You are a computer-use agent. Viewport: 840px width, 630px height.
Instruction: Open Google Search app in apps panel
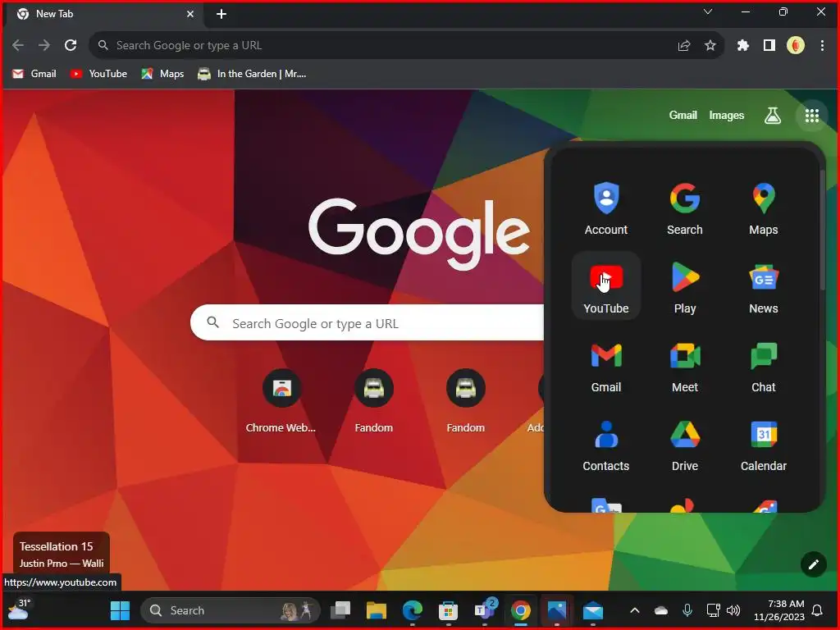[x=685, y=208]
